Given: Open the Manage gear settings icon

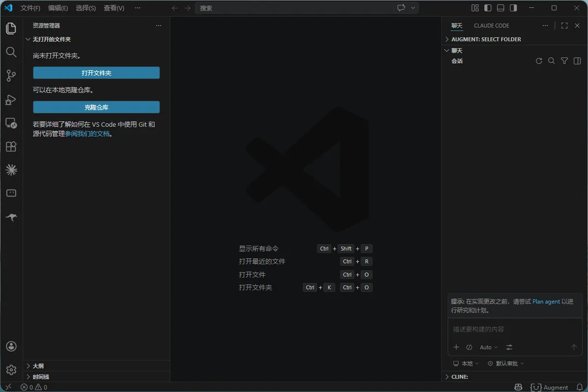Looking at the screenshot, I should tap(11, 370).
